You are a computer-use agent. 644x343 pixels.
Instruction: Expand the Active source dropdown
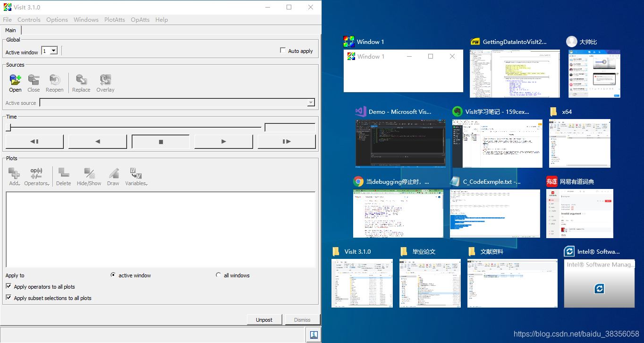tap(311, 103)
